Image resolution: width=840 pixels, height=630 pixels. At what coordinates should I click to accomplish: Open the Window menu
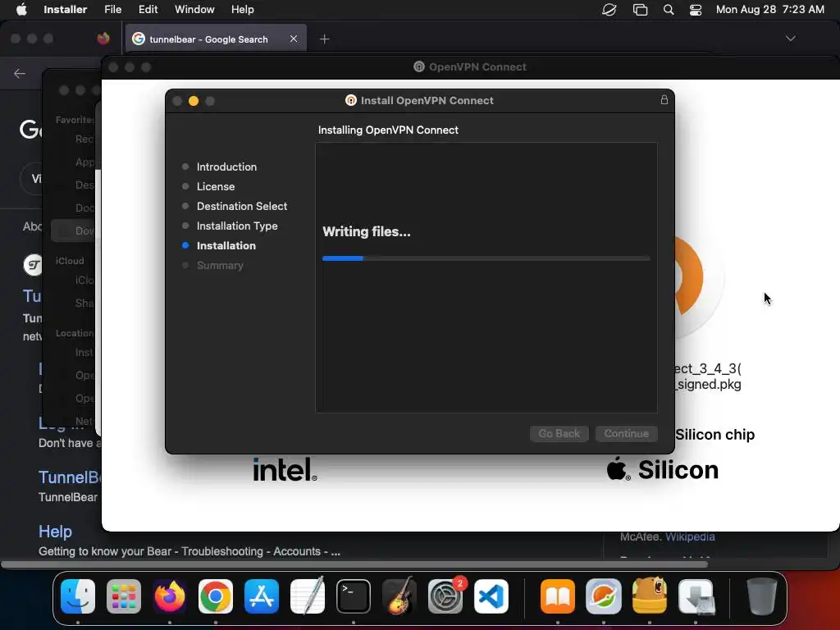click(194, 9)
